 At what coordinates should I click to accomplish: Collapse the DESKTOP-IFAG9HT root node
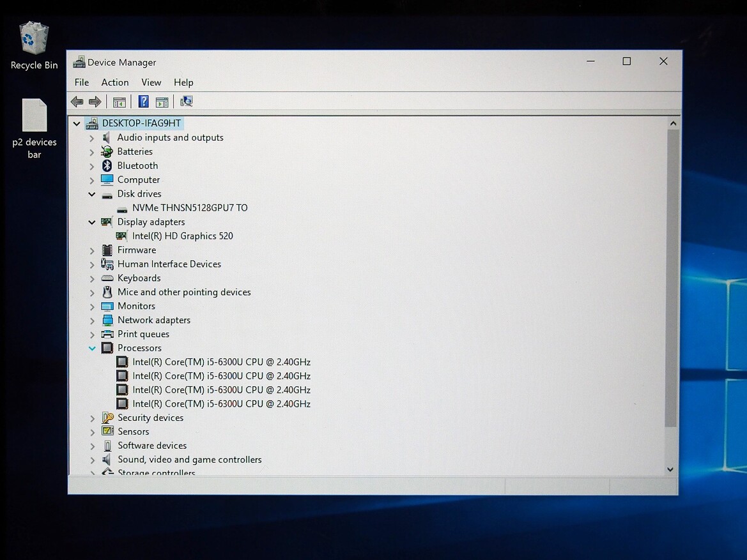(x=76, y=124)
